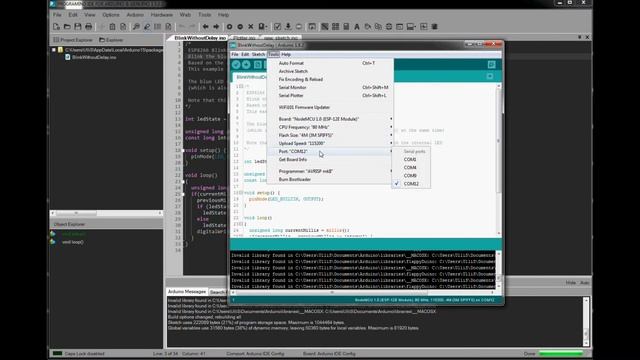640x360 pixels.
Task: Click the horizontal scrollbar under Project Explorer tree
Action: pos(106,213)
